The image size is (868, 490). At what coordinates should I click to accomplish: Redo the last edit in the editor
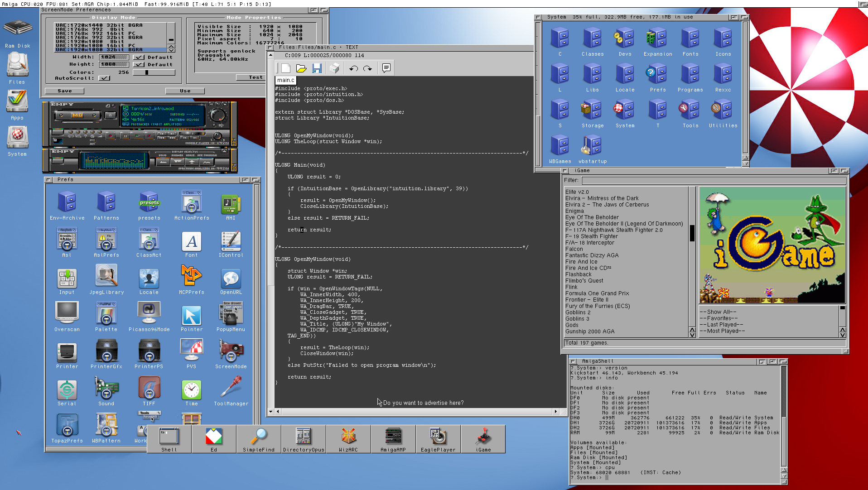coord(367,68)
